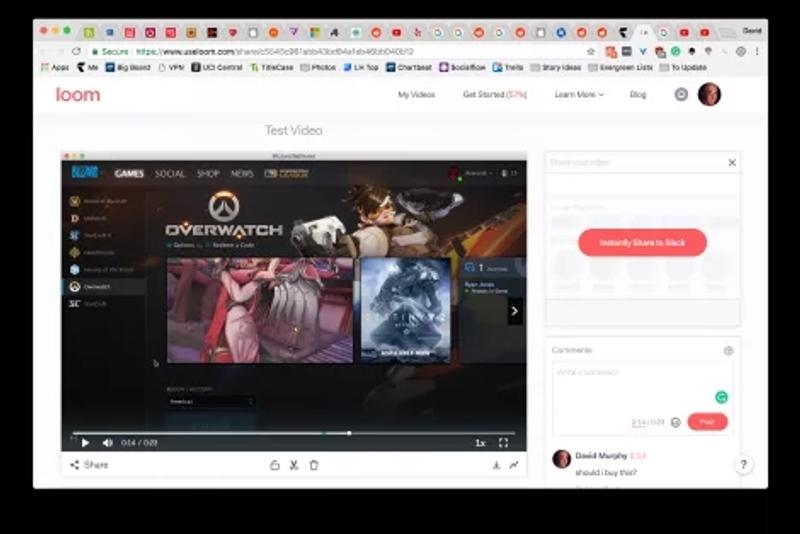Open the Story Ideas bookmarks folder
This screenshot has width=800, height=534.
[556, 67]
